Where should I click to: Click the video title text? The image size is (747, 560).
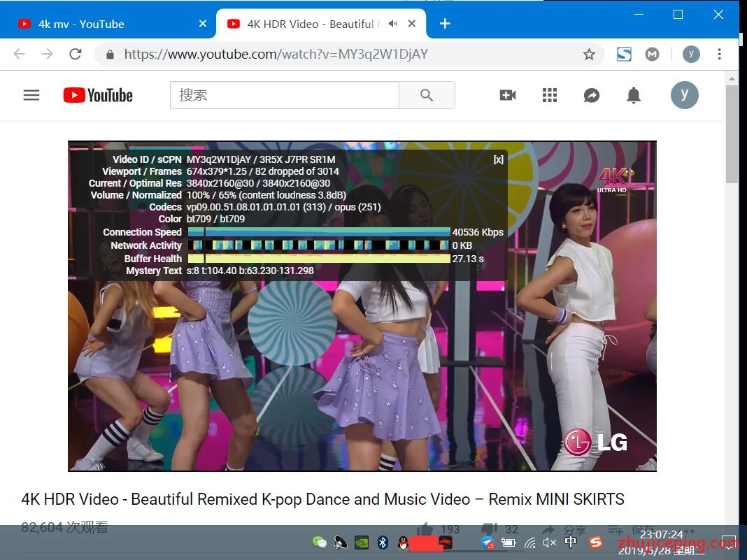(322, 499)
